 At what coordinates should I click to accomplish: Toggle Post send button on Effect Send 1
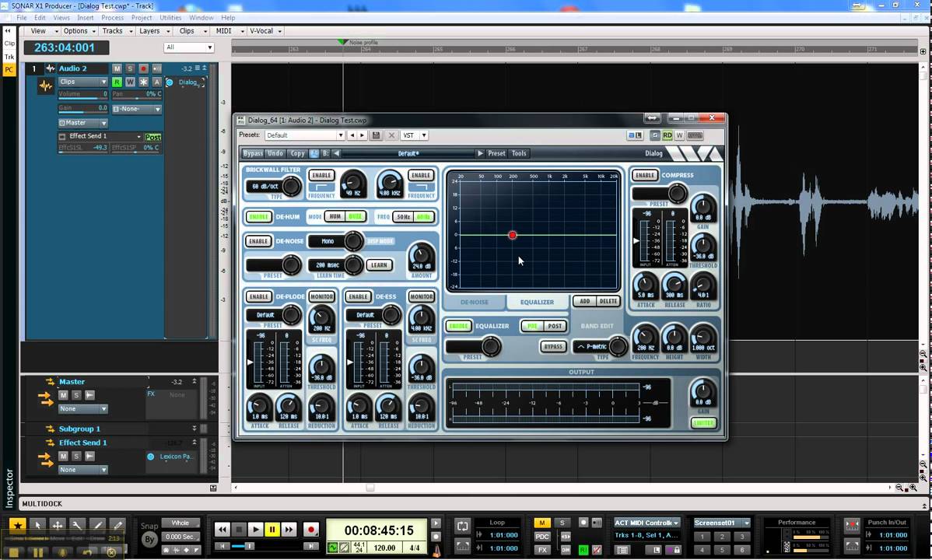(x=152, y=137)
